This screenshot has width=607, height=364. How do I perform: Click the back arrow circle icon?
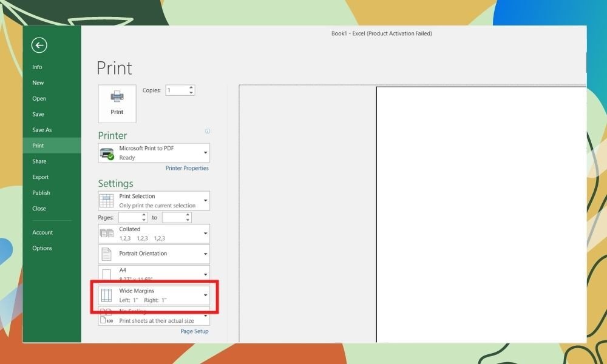[39, 45]
